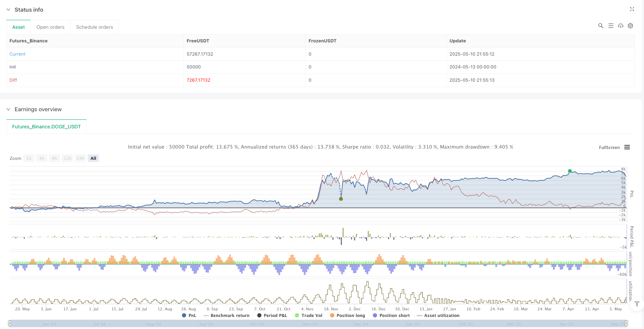Image resolution: width=644 pixels, height=329 pixels.
Task: Switch to the Schedule orders tab
Action: [94, 27]
